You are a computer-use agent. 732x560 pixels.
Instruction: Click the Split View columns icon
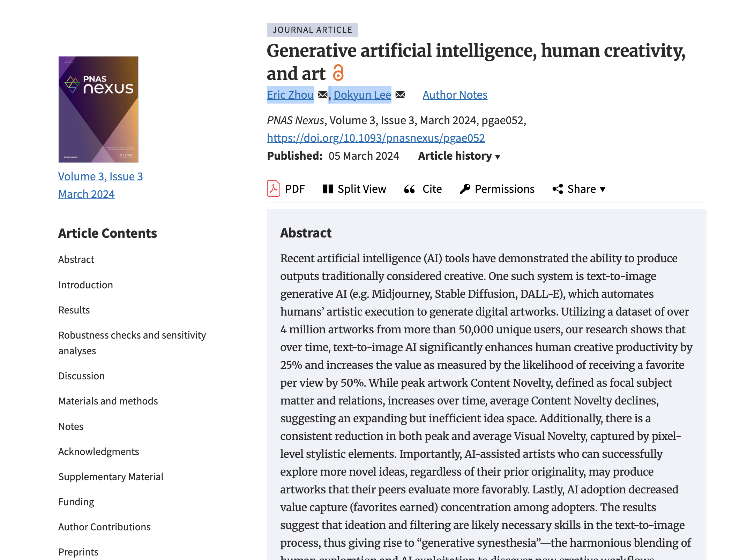[328, 189]
